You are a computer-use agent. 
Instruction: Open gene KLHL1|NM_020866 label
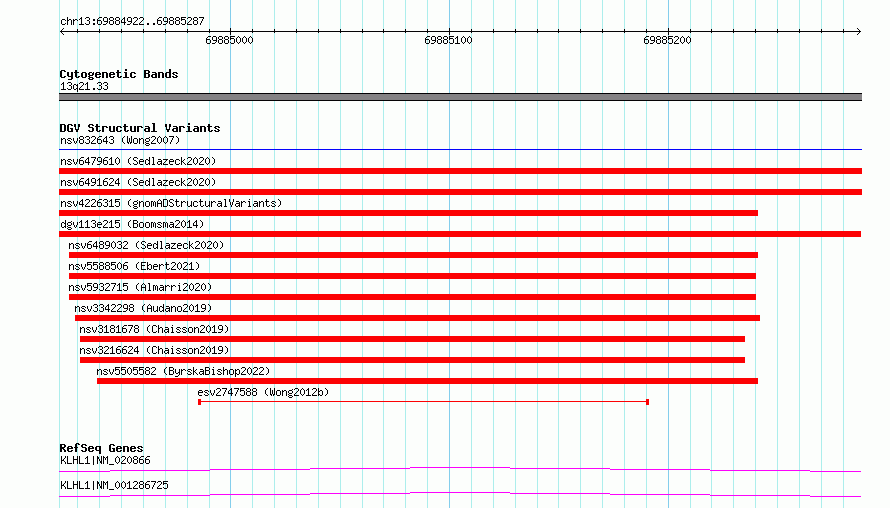105,460
